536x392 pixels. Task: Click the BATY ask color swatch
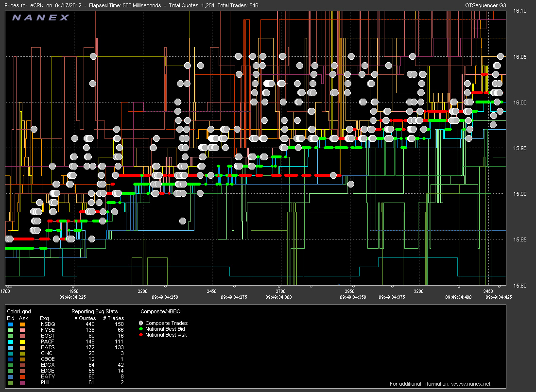tap(22, 376)
